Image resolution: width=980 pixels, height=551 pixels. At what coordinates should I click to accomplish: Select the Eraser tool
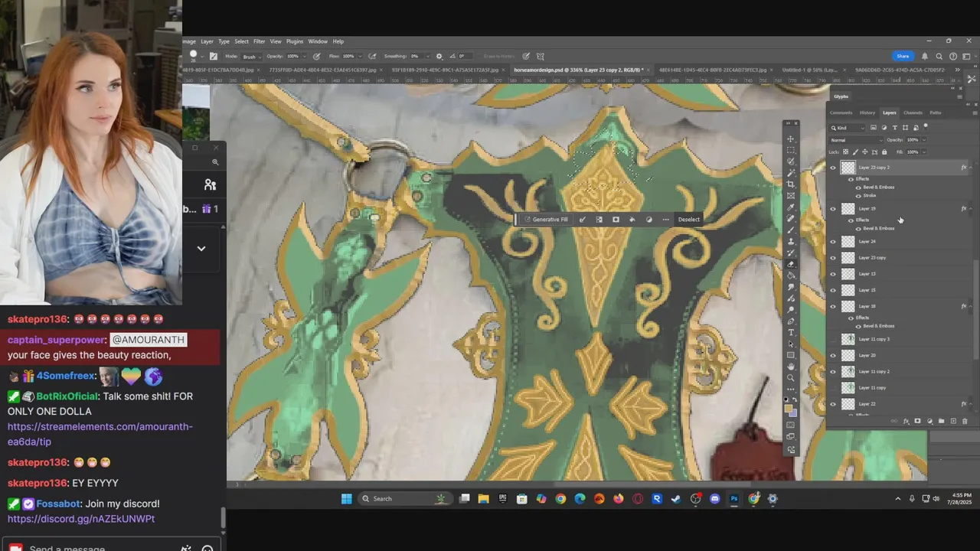pos(791,263)
